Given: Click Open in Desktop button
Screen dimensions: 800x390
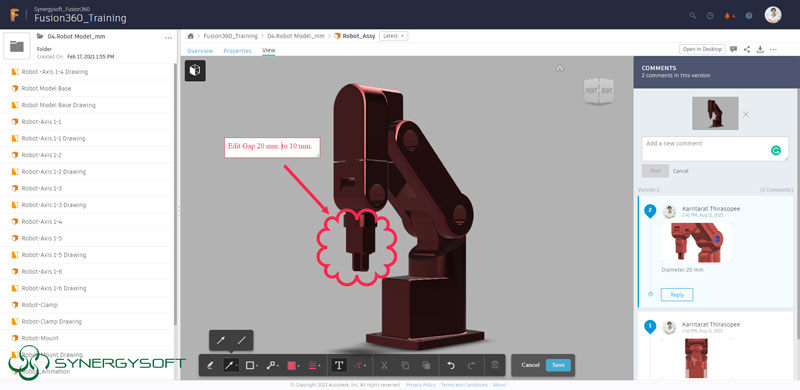Looking at the screenshot, I should click(x=702, y=50).
